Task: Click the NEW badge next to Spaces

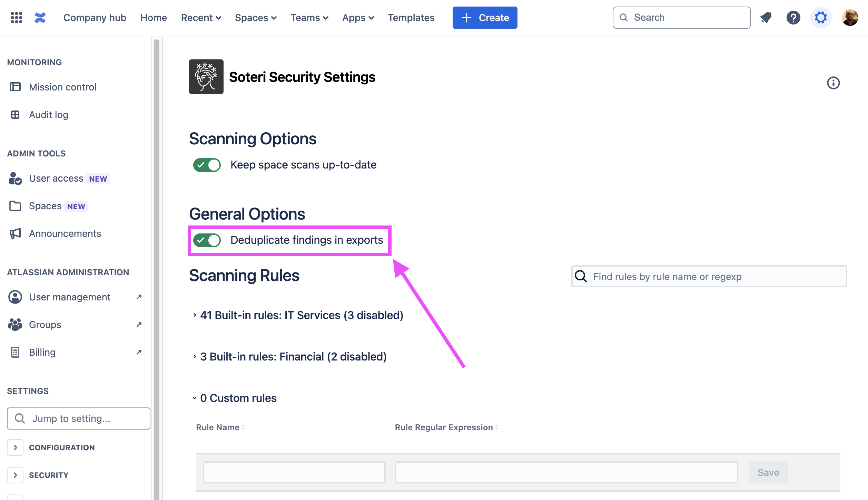Action: coord(76,206)
